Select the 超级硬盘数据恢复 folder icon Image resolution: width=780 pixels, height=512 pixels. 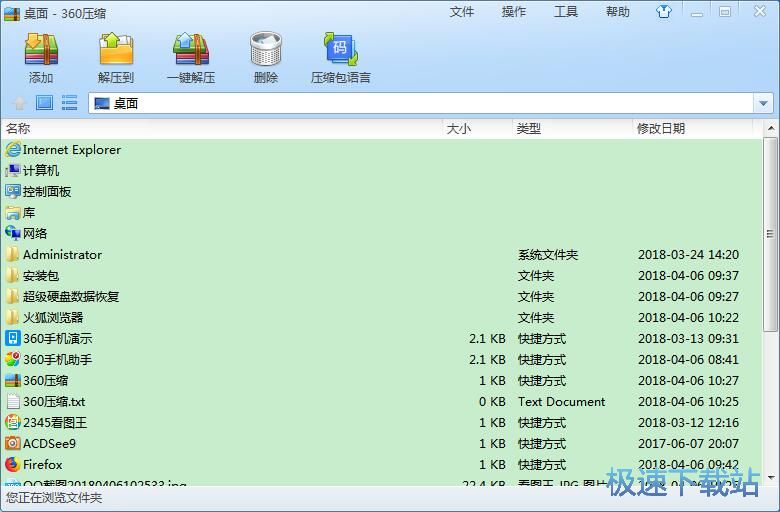point(13,297)
